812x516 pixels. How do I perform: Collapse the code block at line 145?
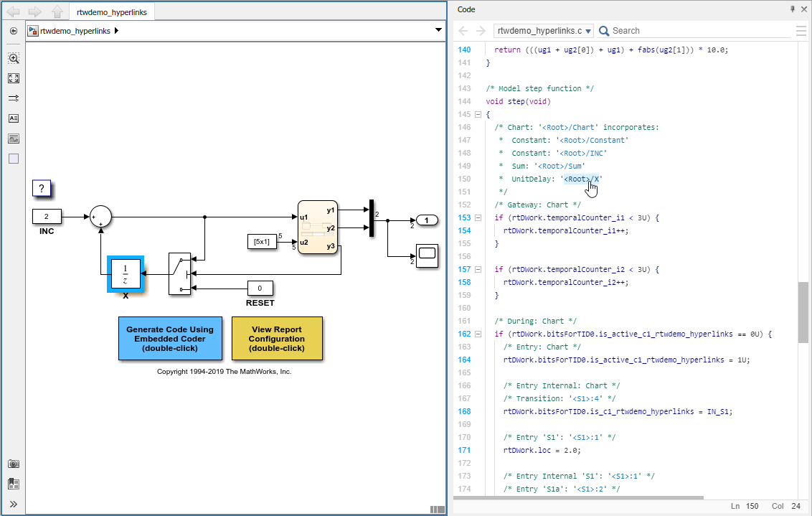tap(478, 113)
